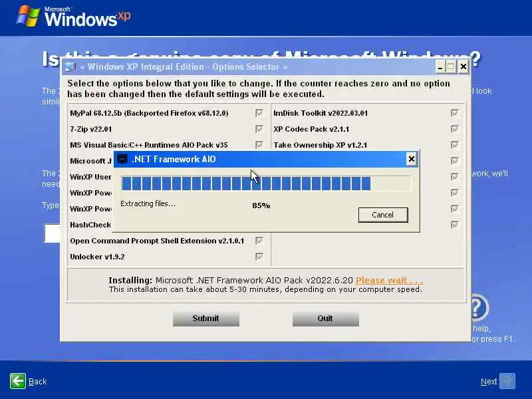Go Back using the green arrow icon

(x=18, y=381)
